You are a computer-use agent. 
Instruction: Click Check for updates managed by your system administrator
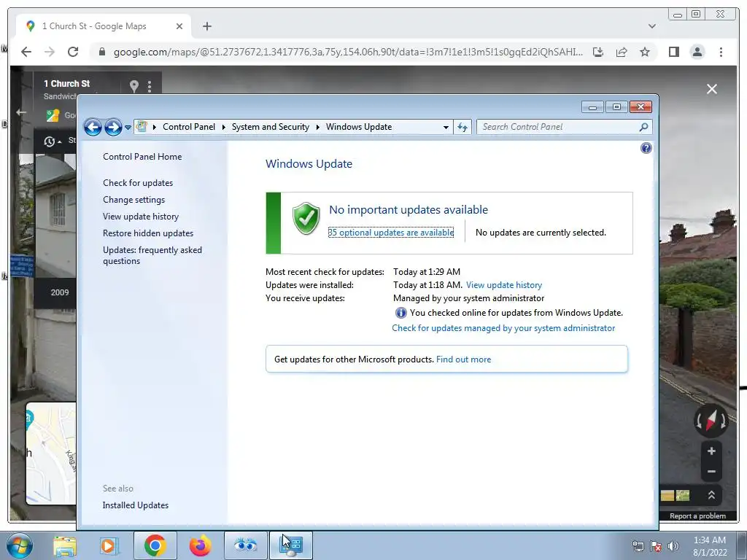(x=503, y=328)
